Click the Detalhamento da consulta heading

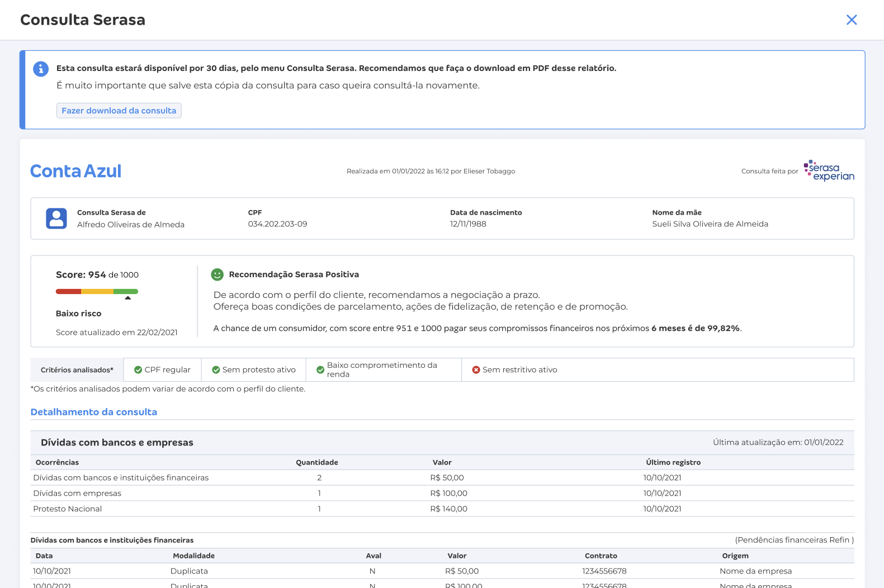point(93,412)
